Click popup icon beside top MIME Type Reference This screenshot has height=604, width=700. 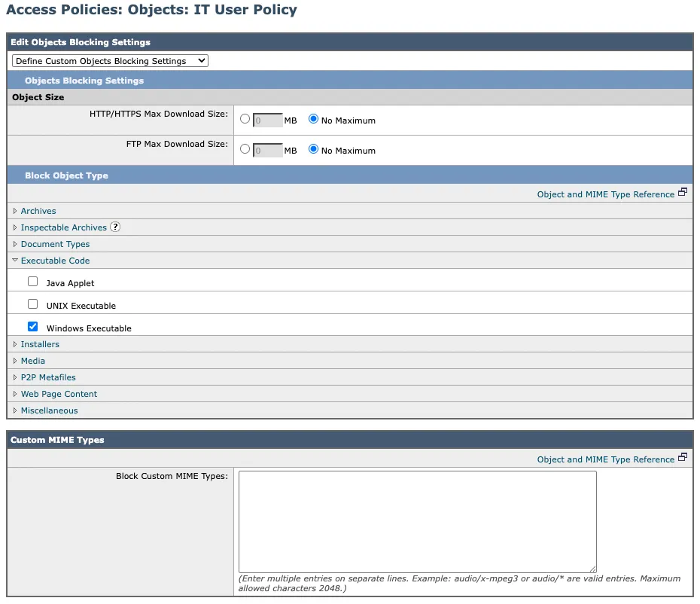683,193
